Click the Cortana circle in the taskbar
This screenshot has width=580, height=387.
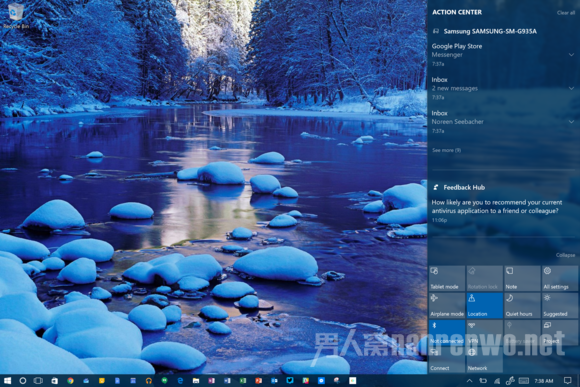tap(23, 380)
